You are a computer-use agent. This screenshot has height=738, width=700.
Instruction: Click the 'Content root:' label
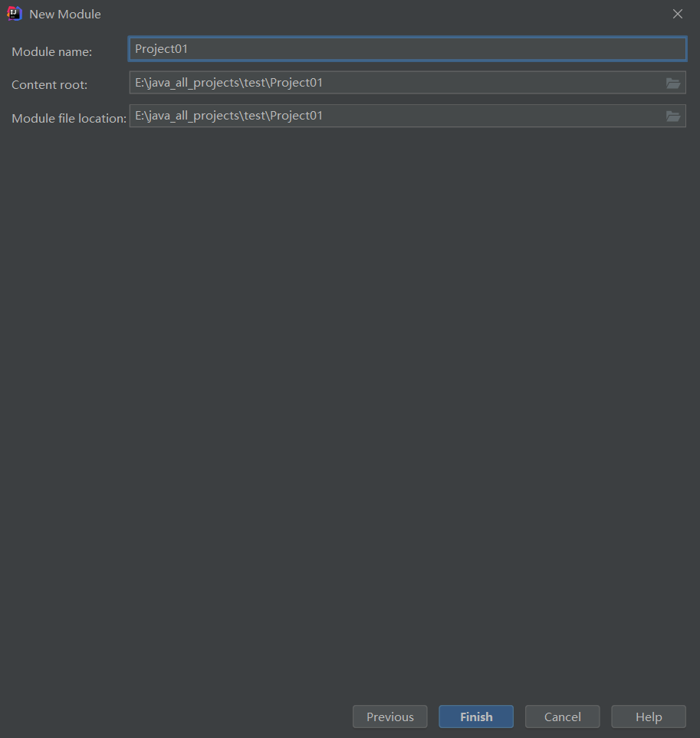[x=50, y=85]
